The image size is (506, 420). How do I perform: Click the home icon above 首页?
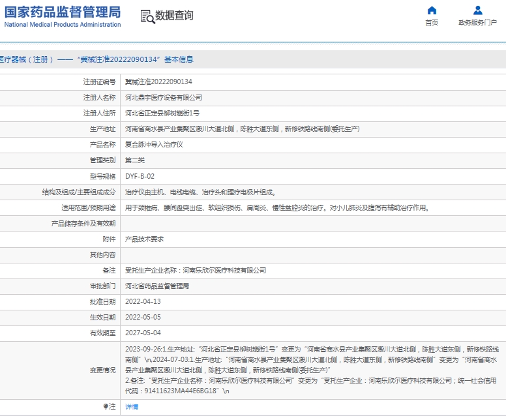point(432,10)
